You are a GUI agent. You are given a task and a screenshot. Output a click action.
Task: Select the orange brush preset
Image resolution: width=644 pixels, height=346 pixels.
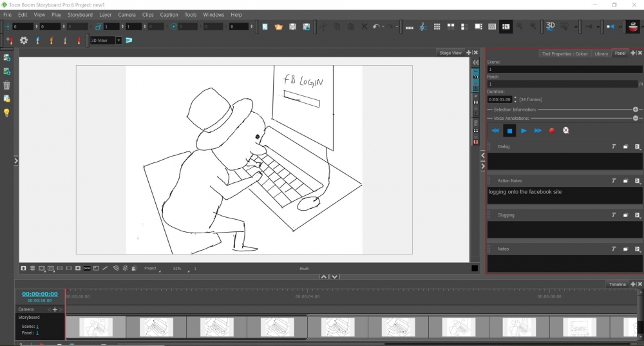52,41
